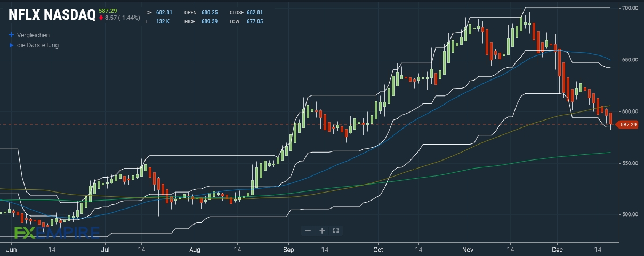Click the LOW value 677.05
644x256 pixels.
click(x=254, y=22)
